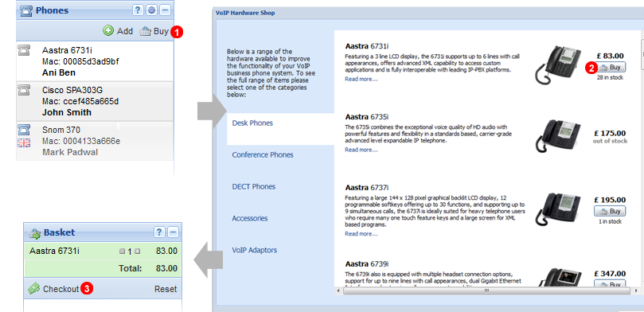This screenshot has width=644, height=312.
Task: Click the Aastra 6735i phone image
Action: 558,136
